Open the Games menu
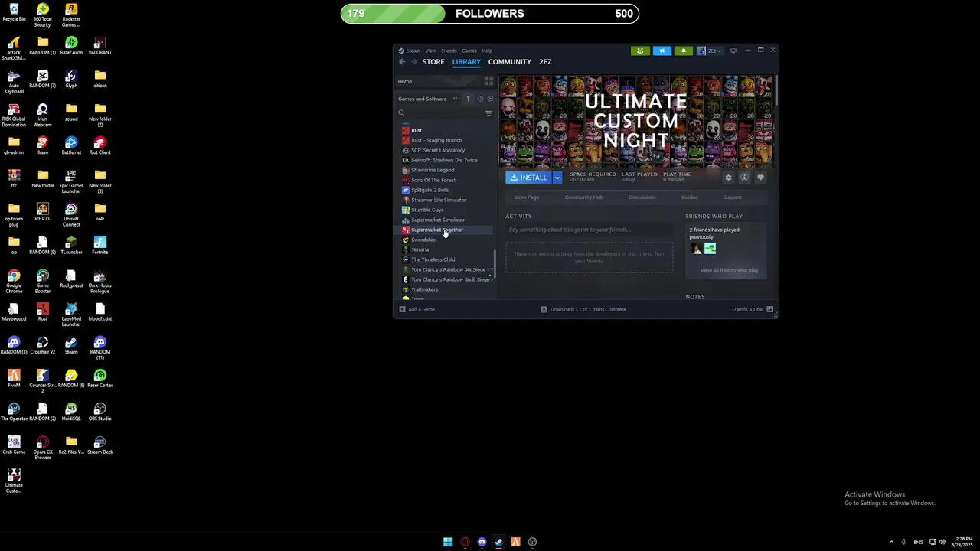 (x=469, y=51)
